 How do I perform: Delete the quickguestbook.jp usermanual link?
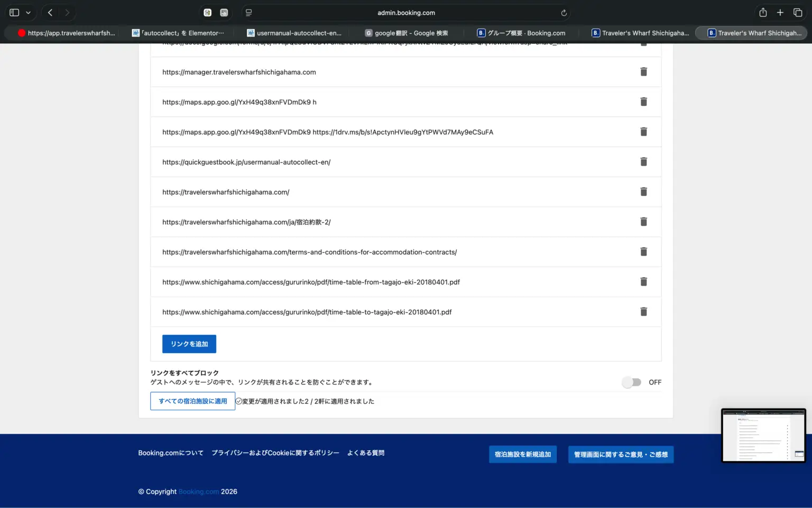(x=643, y=162)
